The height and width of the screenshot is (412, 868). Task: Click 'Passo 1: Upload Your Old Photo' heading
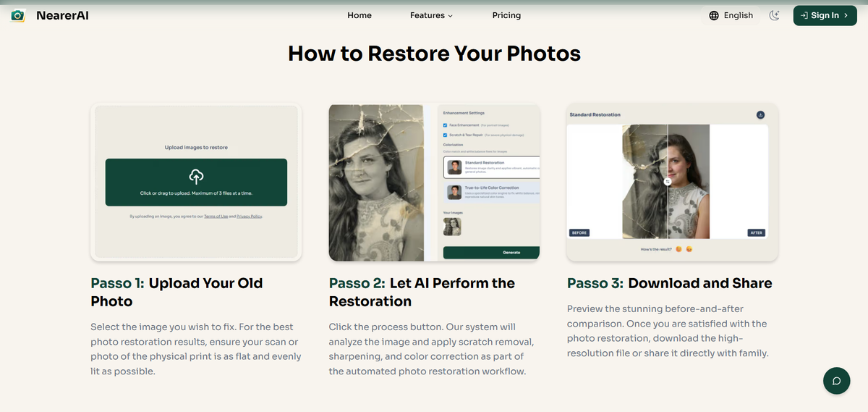coord(176,292)
